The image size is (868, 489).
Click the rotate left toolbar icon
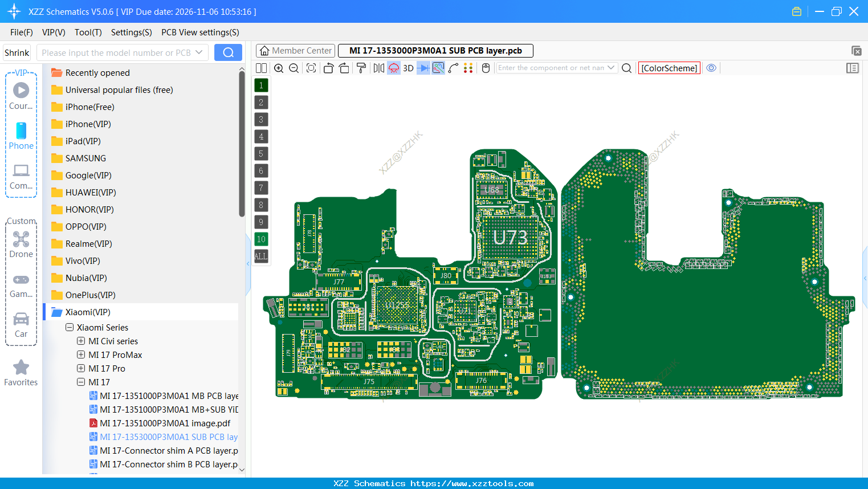tap(328, 68)
